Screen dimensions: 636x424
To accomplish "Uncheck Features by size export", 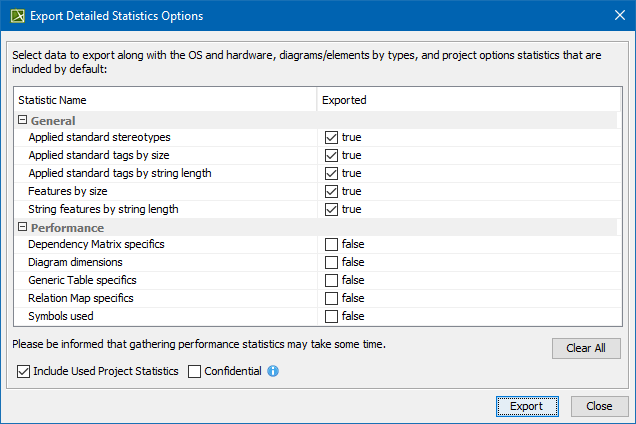I will coord(331,191).
